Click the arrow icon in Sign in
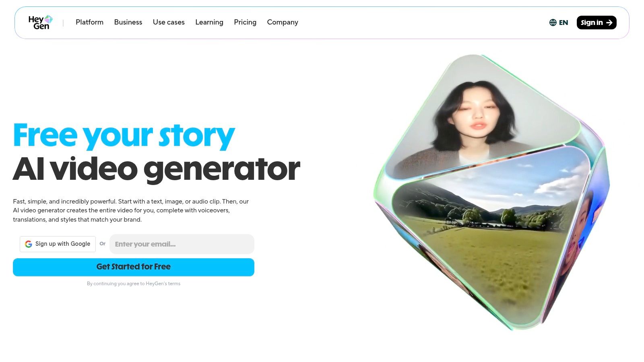This screenshot has width=644, height=362. 609,23
